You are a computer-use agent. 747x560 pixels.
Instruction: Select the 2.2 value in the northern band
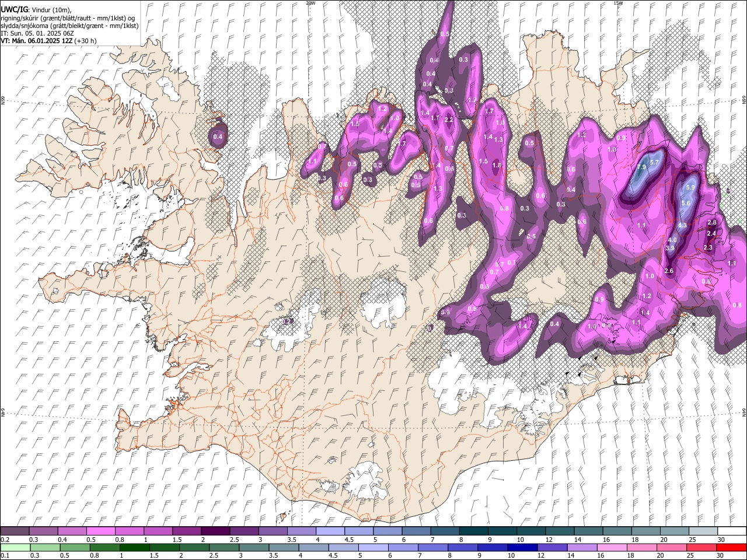click(x=449, y=120)
